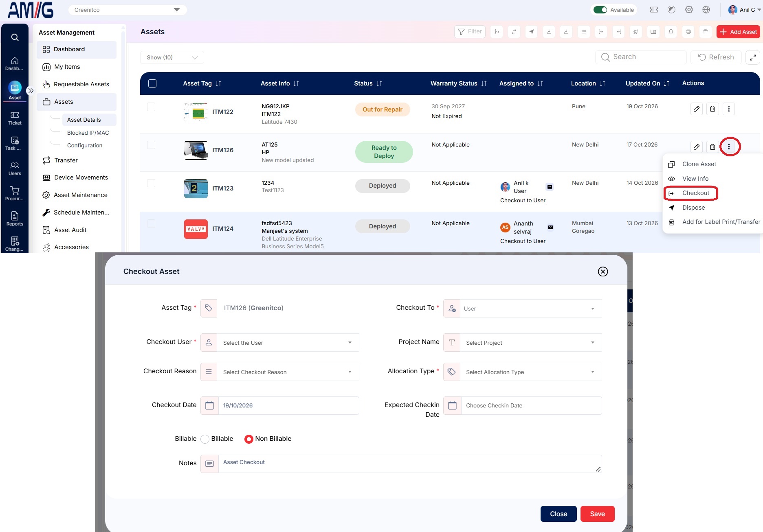Close the Checkout Asset dialog with X
Viewport: 763px width, 532px height.
tap(603, 271)
